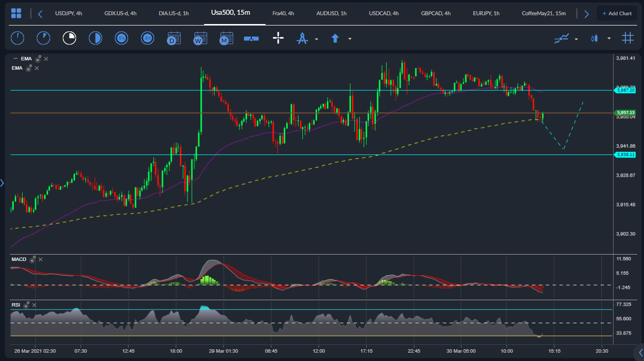Click the second EMA legend label
The width and height of the screenshot is (644, 361).
tap(17, 68)
